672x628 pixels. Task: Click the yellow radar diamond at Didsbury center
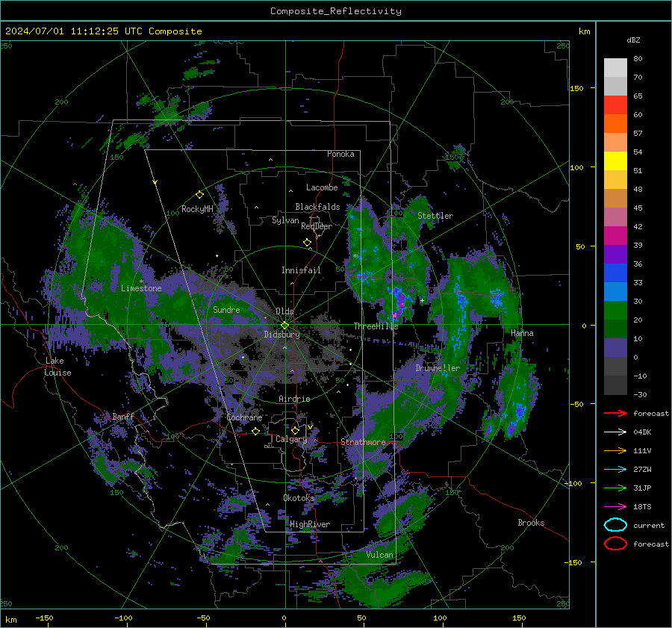[284, 326]
